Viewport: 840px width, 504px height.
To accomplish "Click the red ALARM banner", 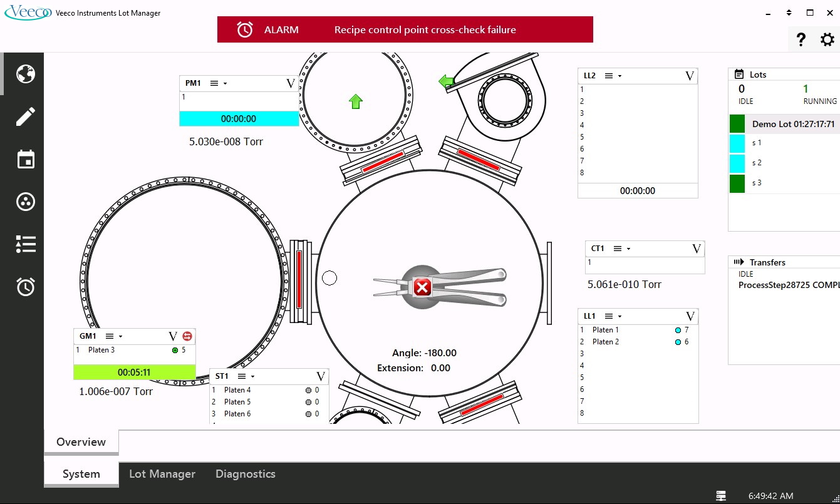I will (405, 29).
